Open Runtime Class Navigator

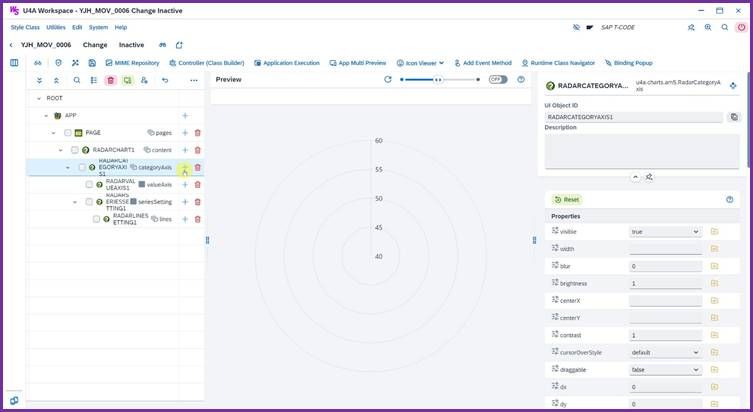click(x=558, y=63)
